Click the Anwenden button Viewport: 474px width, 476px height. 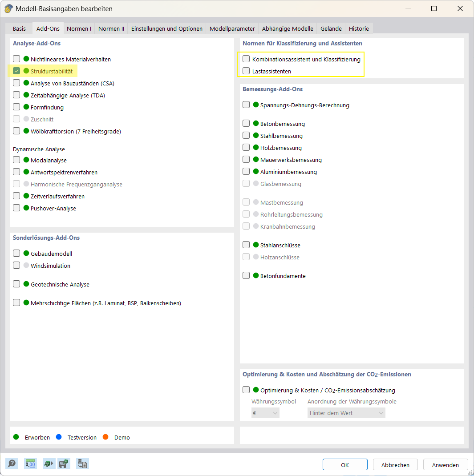445,465
